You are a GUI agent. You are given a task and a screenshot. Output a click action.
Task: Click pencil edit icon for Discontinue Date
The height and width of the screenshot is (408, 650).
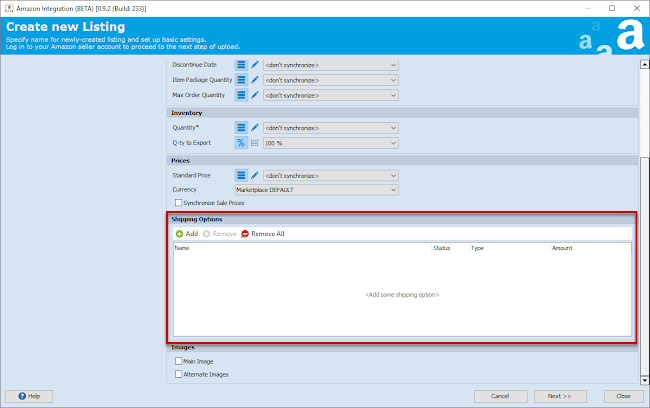pyautogui.click(x=255, y=65)
